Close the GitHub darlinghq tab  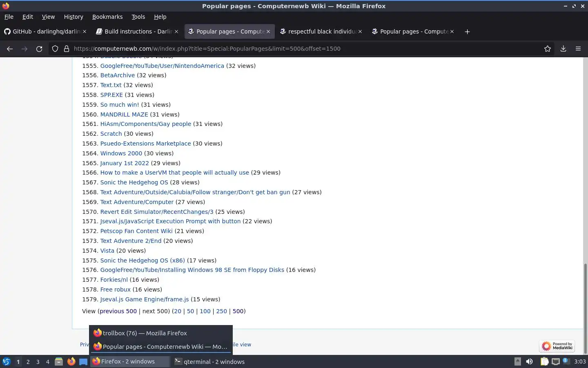85,31
